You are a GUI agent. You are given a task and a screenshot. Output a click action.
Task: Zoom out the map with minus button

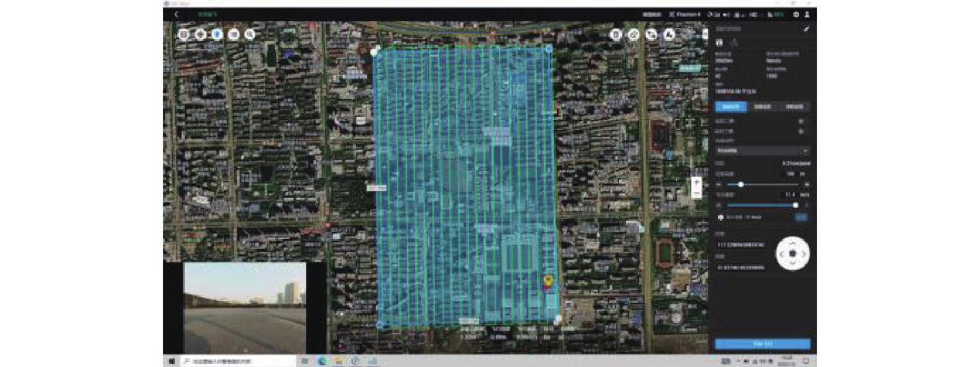[x=696, y=194]
